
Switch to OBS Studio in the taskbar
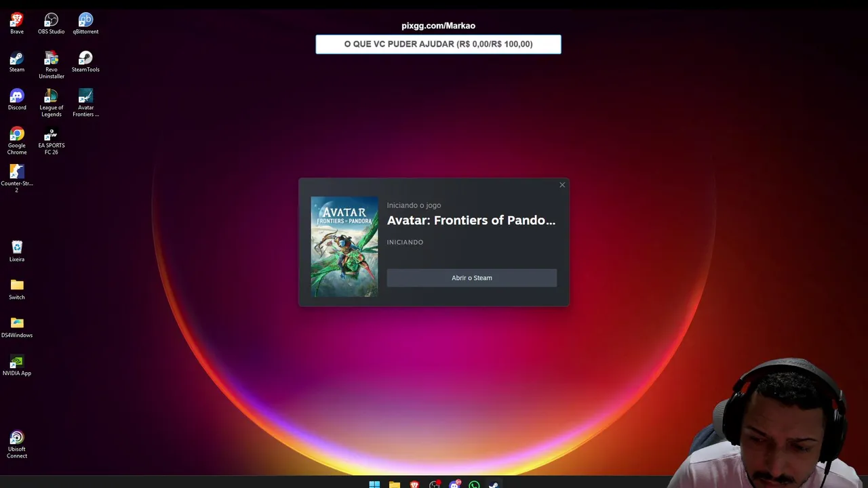(x=435, y=484)
